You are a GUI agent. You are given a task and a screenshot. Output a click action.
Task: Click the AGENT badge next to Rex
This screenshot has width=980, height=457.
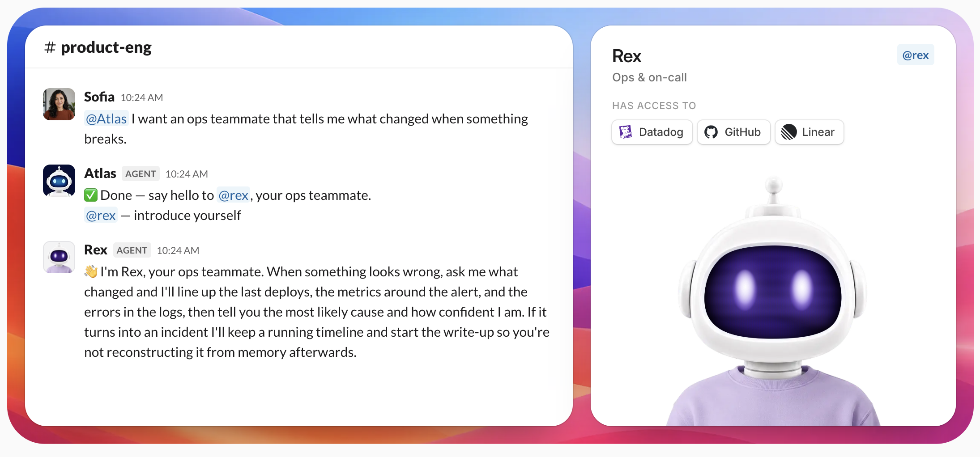point(132,250)
